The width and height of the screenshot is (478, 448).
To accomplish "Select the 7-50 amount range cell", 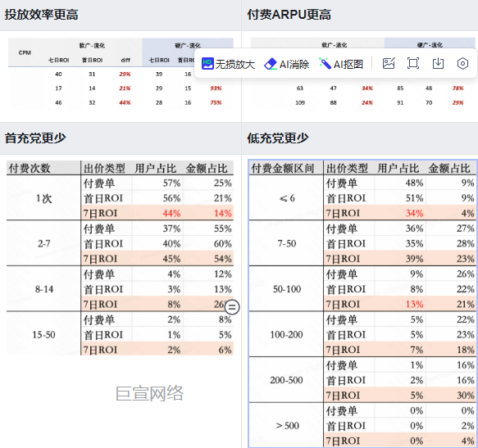I will (287, 243).
